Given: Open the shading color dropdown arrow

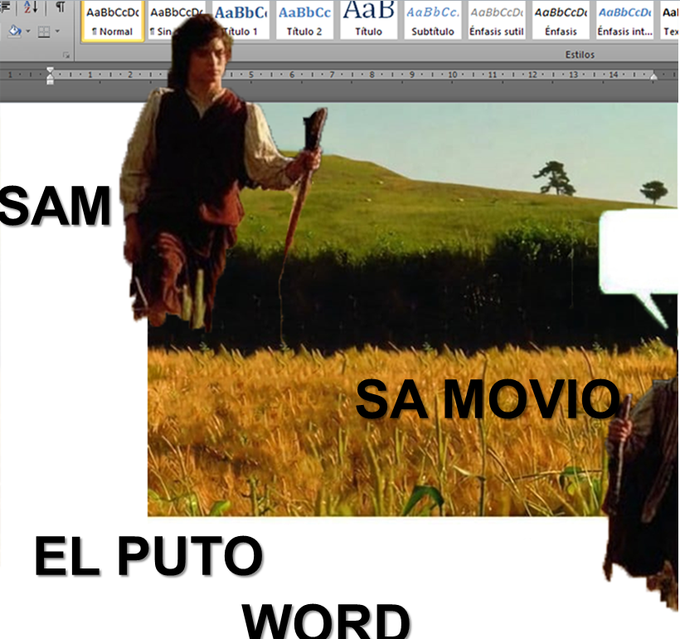Looking at the screenshot, I should click(28, 31).
